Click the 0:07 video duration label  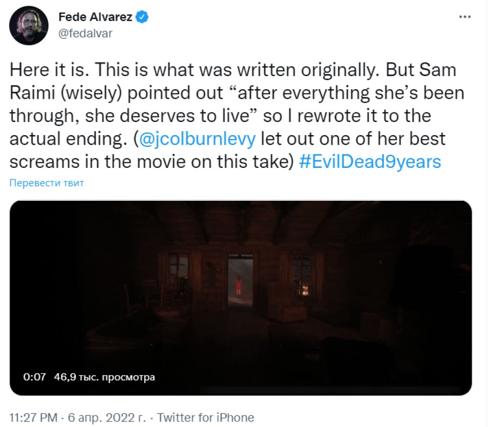coord(34,377)
